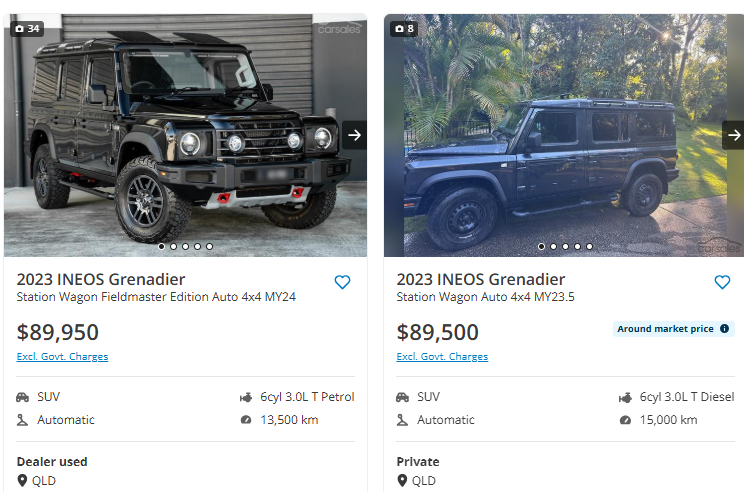Click the engine icon beside 6cyl 3.0L T Diesel
This screenshot has height=492, width=744.
coord(625,397)
